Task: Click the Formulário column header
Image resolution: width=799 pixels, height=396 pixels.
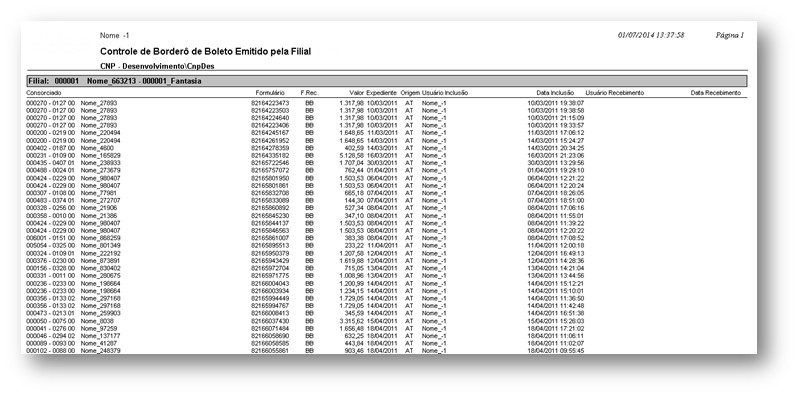Action: coord(270,93)
